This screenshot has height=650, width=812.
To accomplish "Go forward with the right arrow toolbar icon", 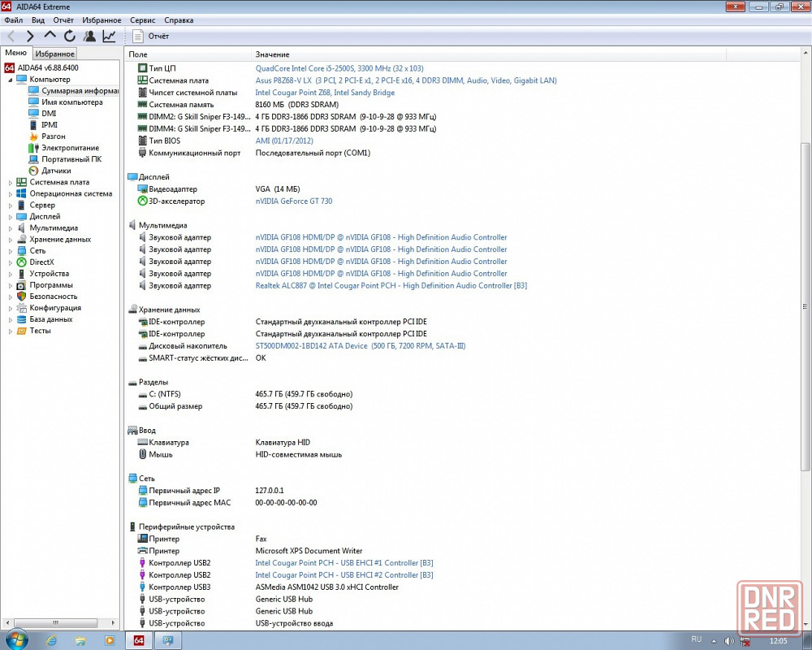I will [x=30, y=36].
